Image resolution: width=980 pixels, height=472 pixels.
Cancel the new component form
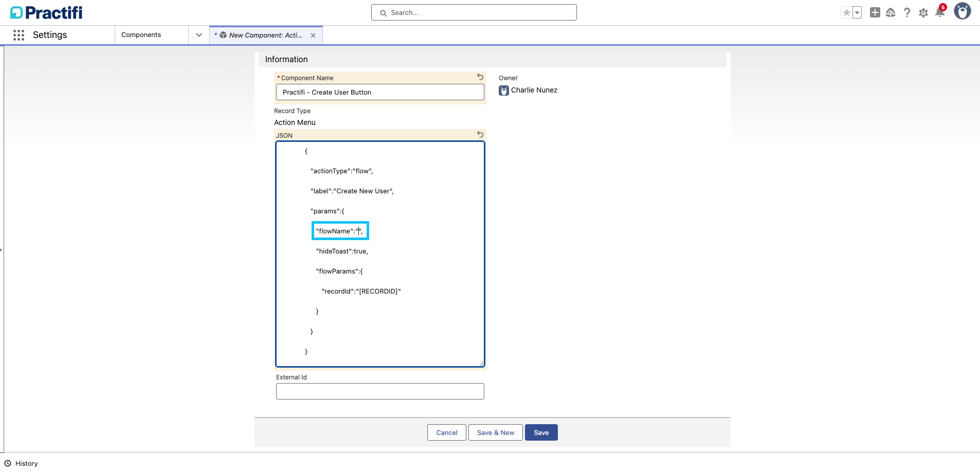point(446,432)
